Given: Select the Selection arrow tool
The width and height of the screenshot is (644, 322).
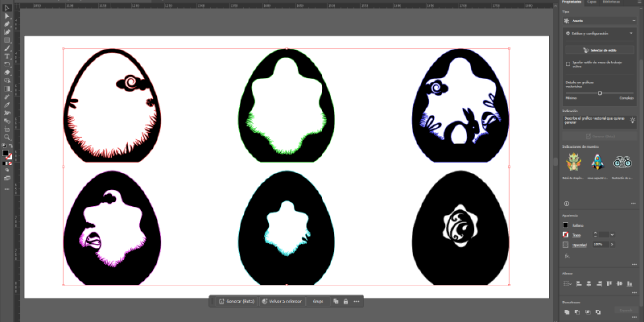Looking at the screenshot, I should click(x=6, y=8).
